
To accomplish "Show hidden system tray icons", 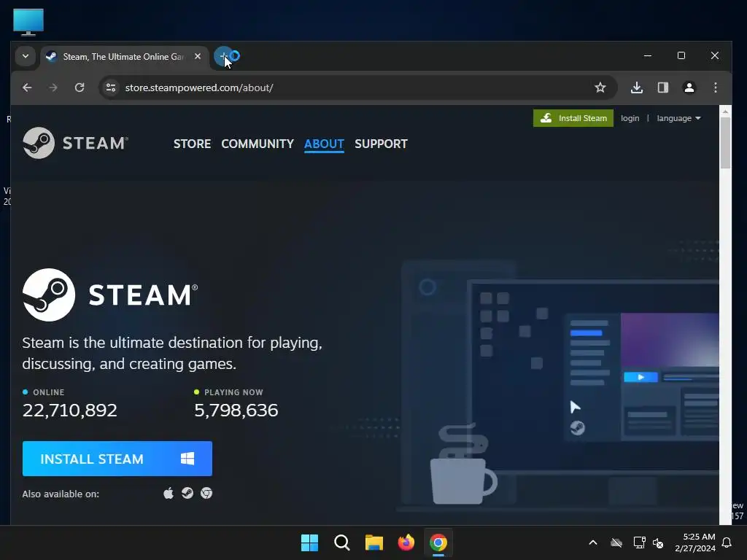I will (593, 542).
